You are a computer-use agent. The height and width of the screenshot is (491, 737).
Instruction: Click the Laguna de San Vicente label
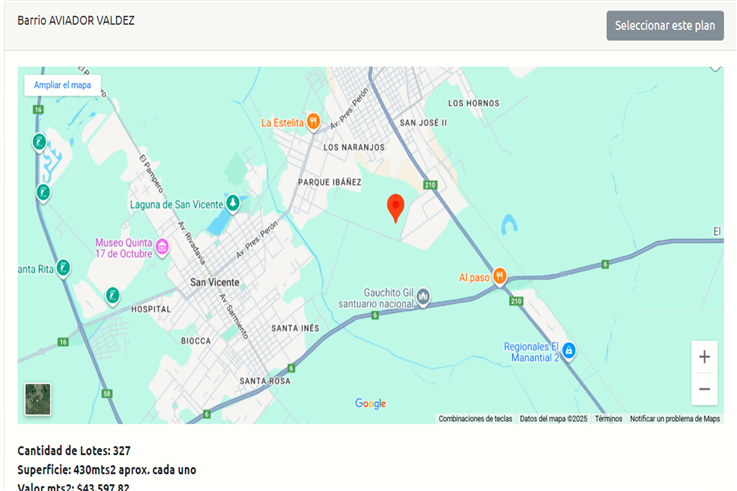(176, 205)
